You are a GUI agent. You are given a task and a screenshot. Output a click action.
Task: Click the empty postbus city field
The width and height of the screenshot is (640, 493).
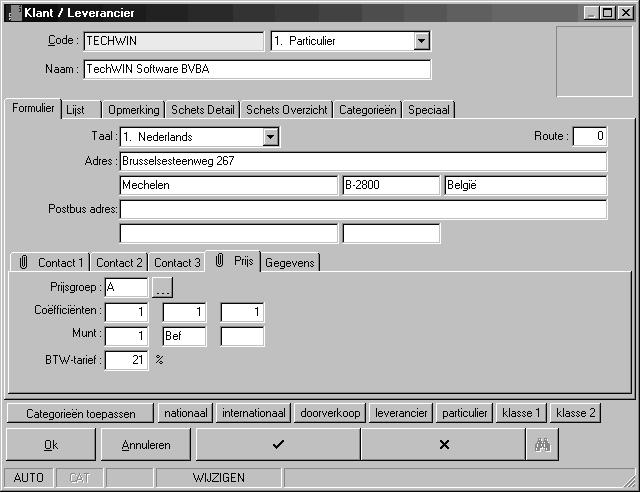(229, 233)
